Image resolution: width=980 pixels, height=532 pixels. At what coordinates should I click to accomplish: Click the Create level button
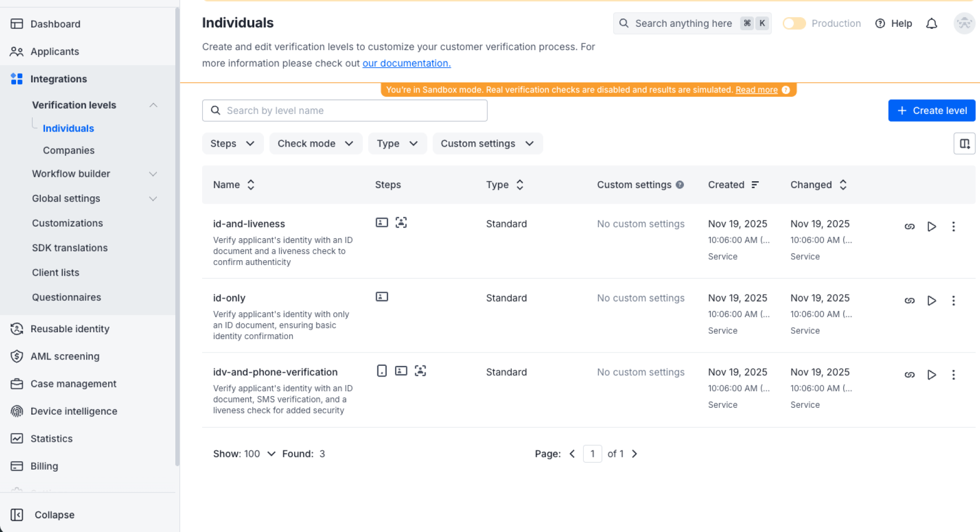point(931,111)
